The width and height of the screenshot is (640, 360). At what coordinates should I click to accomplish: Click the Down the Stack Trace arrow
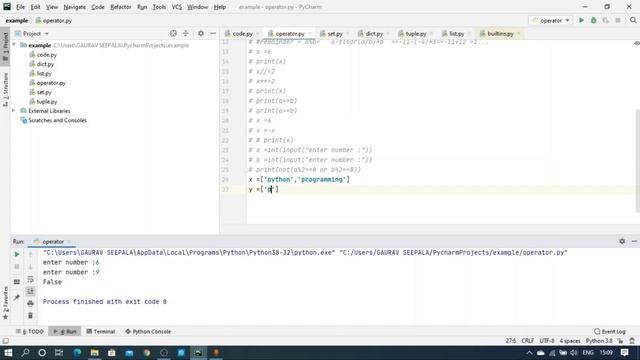(30, 267)
